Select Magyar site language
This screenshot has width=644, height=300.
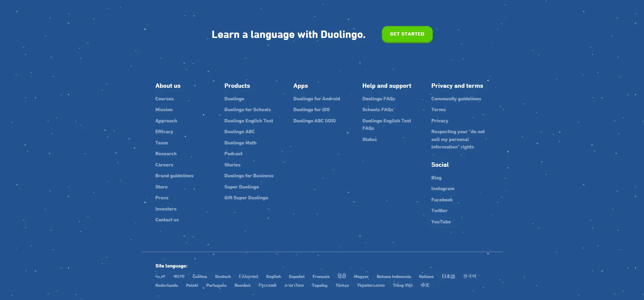coord(361,277)
